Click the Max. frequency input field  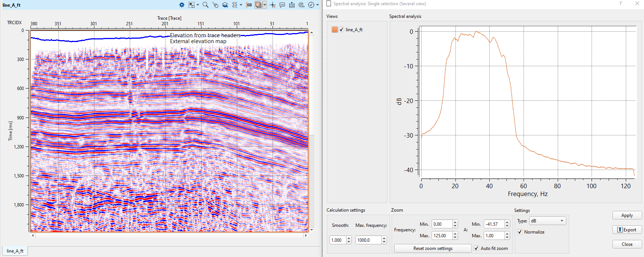(368, 240)
